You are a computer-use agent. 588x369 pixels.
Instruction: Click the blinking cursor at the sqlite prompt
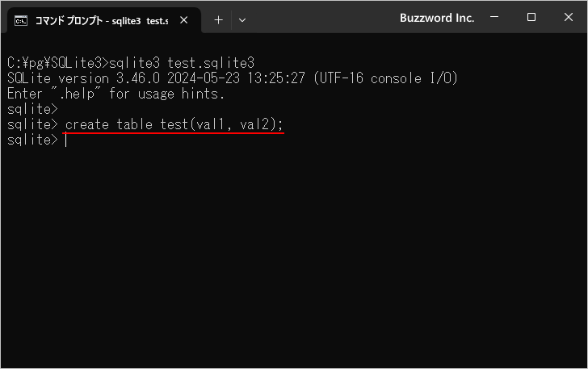point(65,140)
